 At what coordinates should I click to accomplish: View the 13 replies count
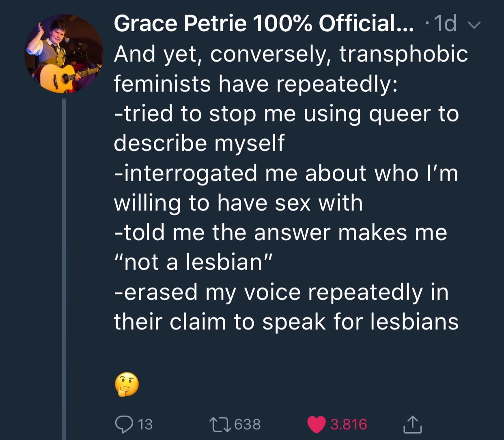pos(145,425)
